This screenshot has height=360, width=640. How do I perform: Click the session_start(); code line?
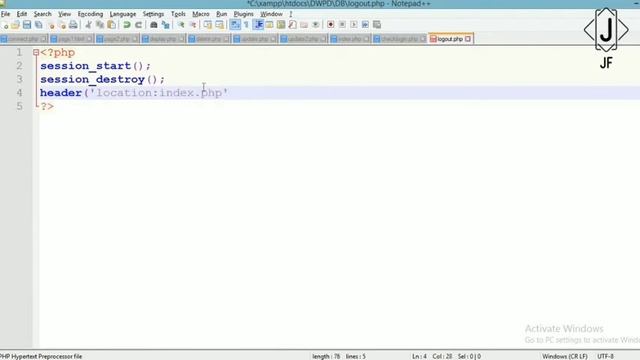95,66
